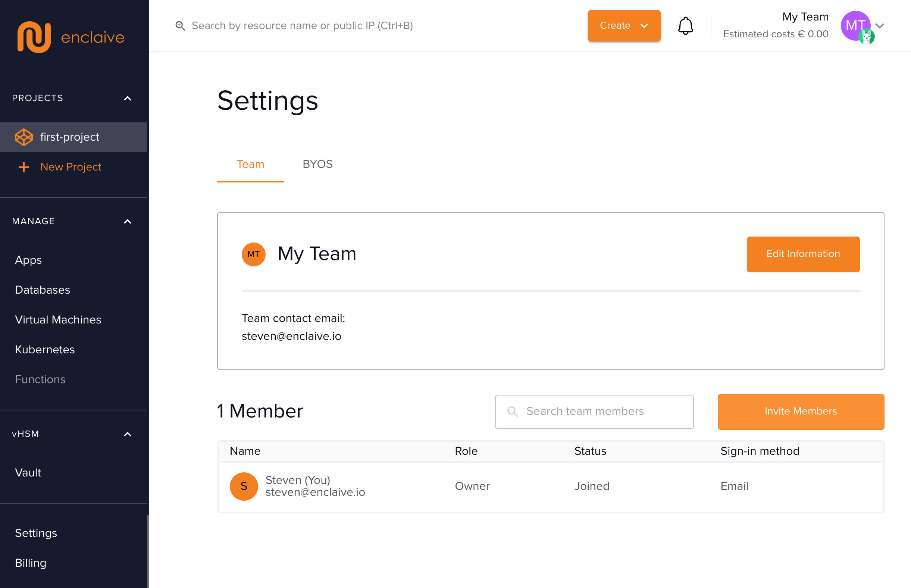Select the Team tab
Image resolution: width=911 pixels, height=588 pixels.
click(x=250, y=164)
